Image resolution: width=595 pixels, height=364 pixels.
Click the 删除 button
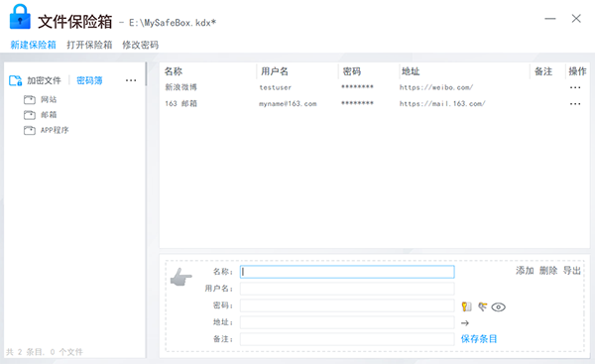548,271
